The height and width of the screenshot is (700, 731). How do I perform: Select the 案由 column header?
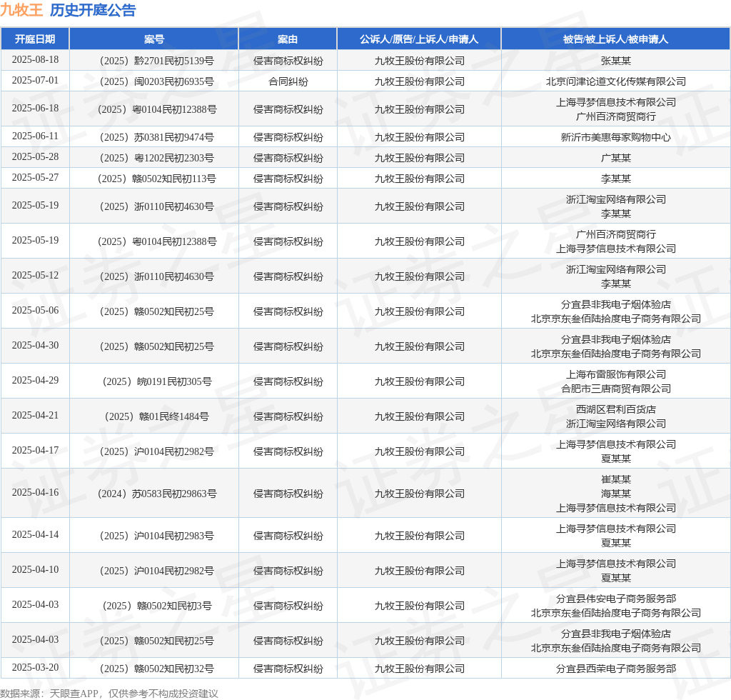coord(288,39)
